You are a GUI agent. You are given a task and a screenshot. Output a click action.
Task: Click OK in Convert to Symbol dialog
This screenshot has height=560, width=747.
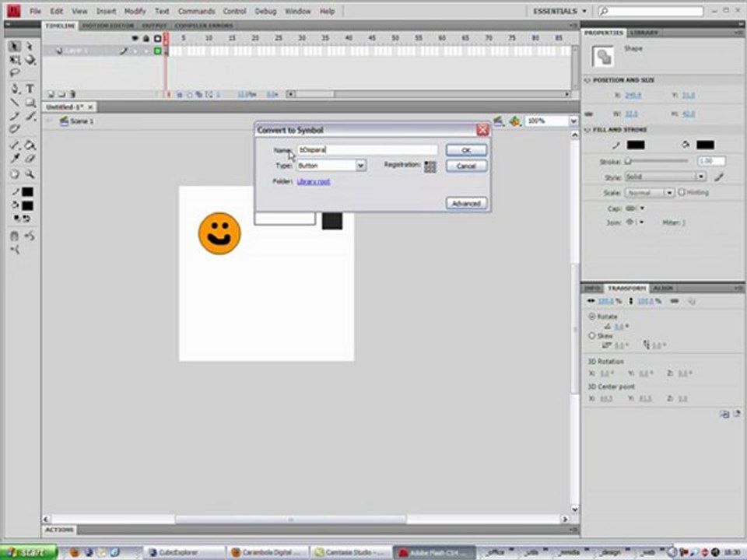click(466, 150)
